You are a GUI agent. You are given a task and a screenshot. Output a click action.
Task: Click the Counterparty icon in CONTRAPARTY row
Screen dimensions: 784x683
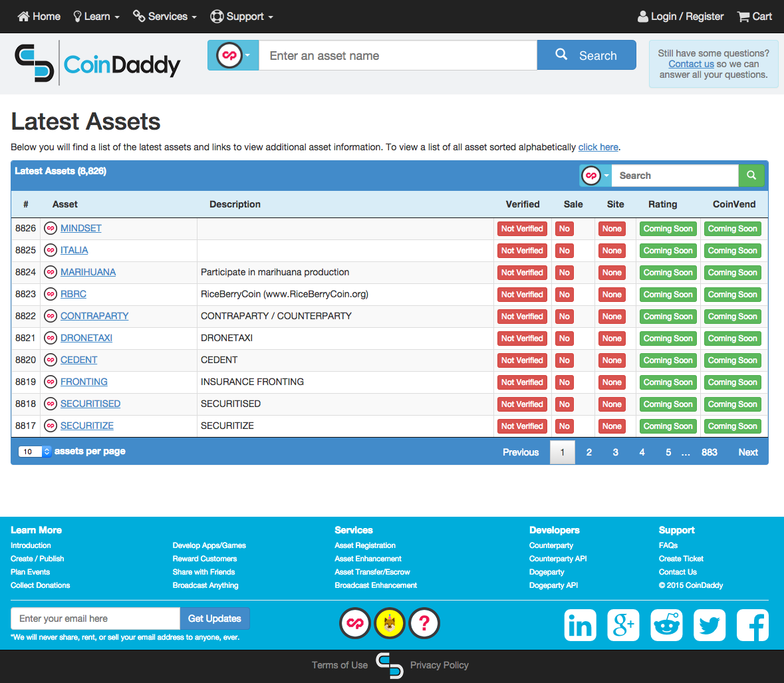coord(51,317)
